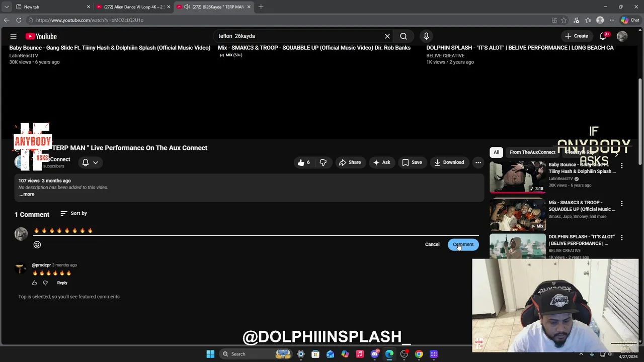
Task: Open the browser media control music icon
Action: pos(576,20)
